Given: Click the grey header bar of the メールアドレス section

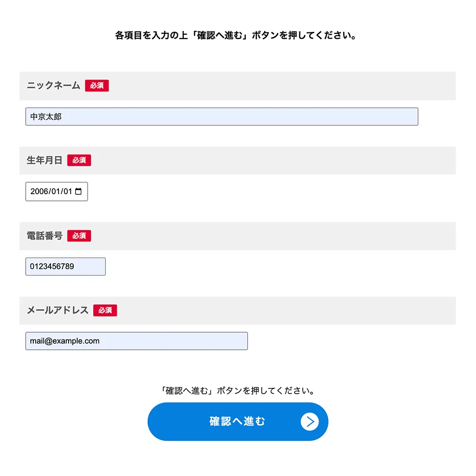Looking at the screenshot, I should [286, 310].
